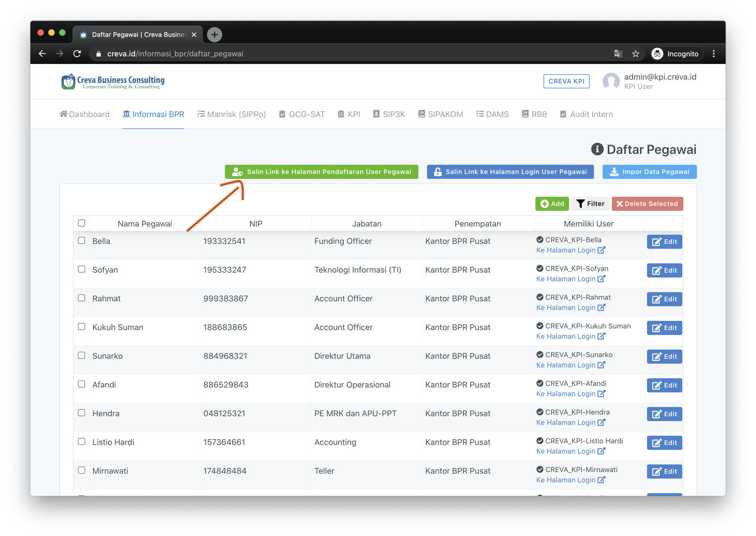The image size is (756, 536).
Task: Copy link to Pendaftaran User Pegawai page
Action: (x=321, y=172)
